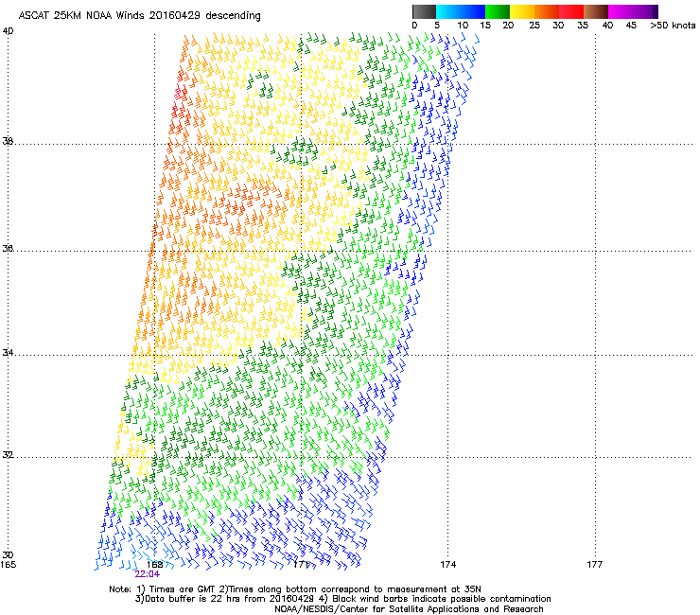Pick the yellow 20-25 knots color segment
Viewport: 700px width, 615px height.
[522, 11]
